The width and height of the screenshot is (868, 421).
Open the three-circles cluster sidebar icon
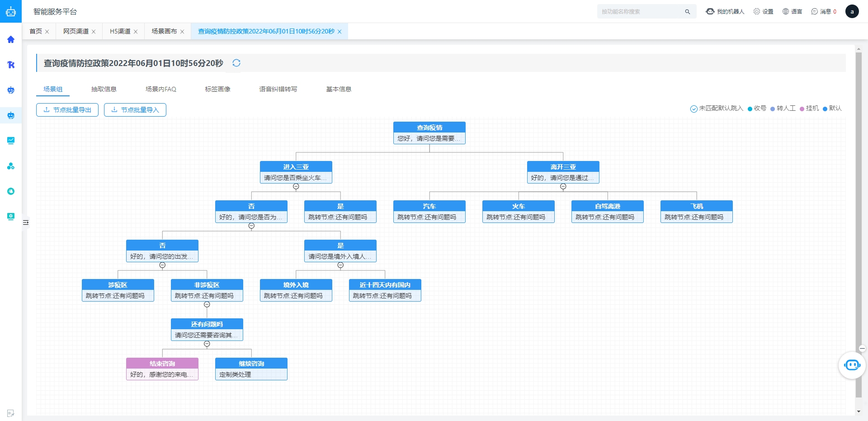[11, 166]
